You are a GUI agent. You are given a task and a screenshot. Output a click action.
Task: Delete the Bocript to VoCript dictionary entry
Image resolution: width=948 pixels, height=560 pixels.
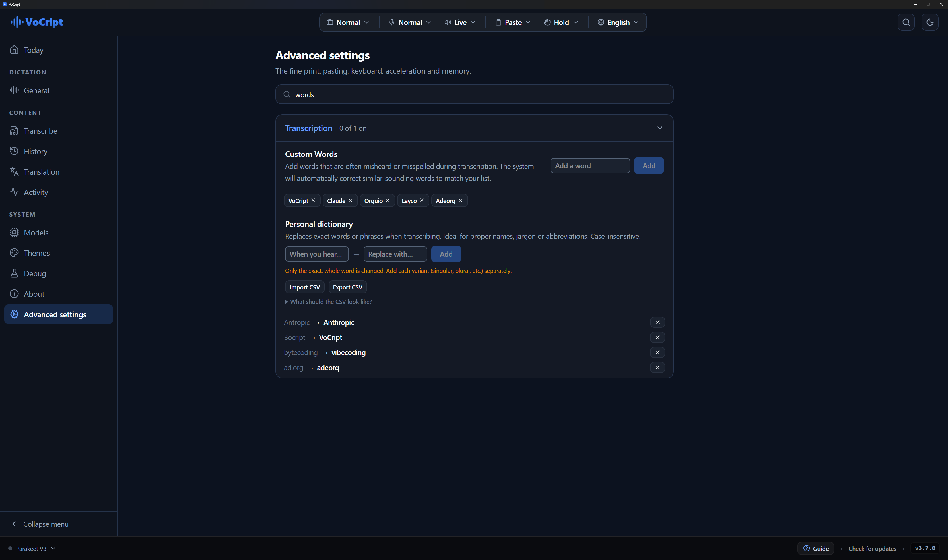coord(657,337)
